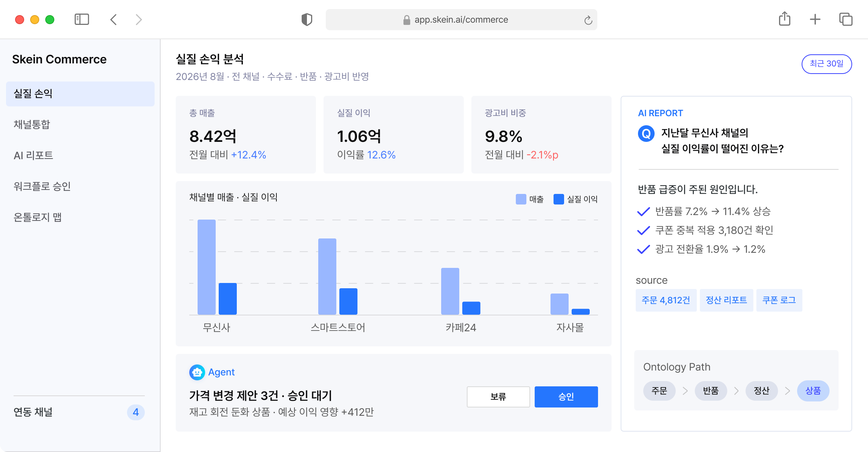Toggle the browser sidebar icon

(x=82, y=19)
